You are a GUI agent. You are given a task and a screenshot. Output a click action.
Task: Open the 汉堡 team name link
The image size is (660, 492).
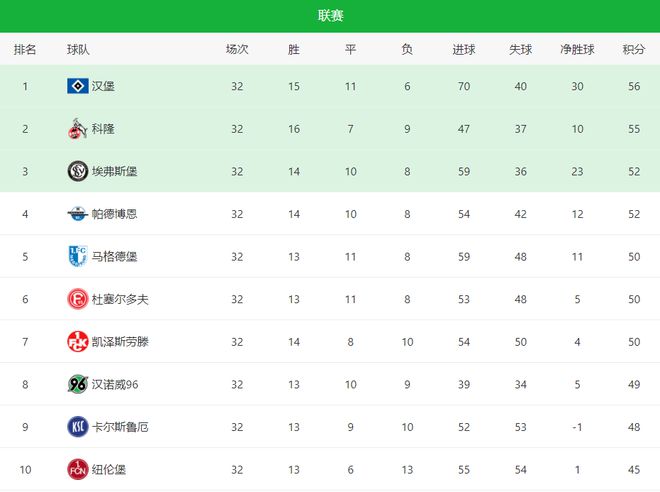coord(103,86)
